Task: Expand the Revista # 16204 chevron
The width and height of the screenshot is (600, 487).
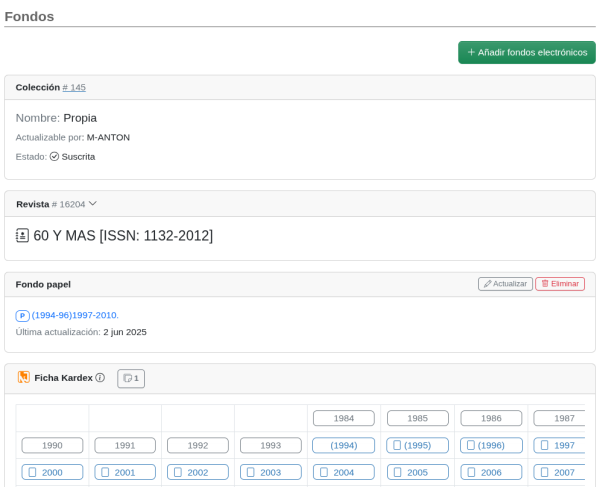Action: pyautogui.click(x=93, y=204)
